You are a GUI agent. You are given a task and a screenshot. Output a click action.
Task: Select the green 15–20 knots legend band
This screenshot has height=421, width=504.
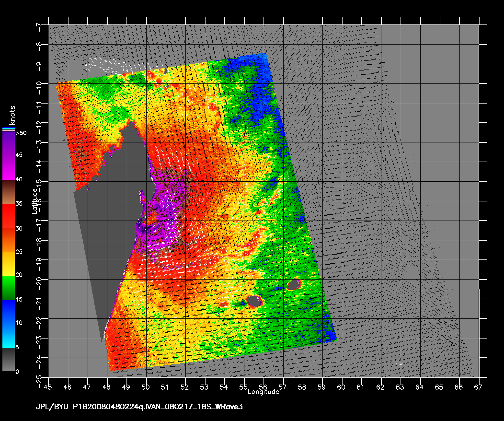click(9, 288)
